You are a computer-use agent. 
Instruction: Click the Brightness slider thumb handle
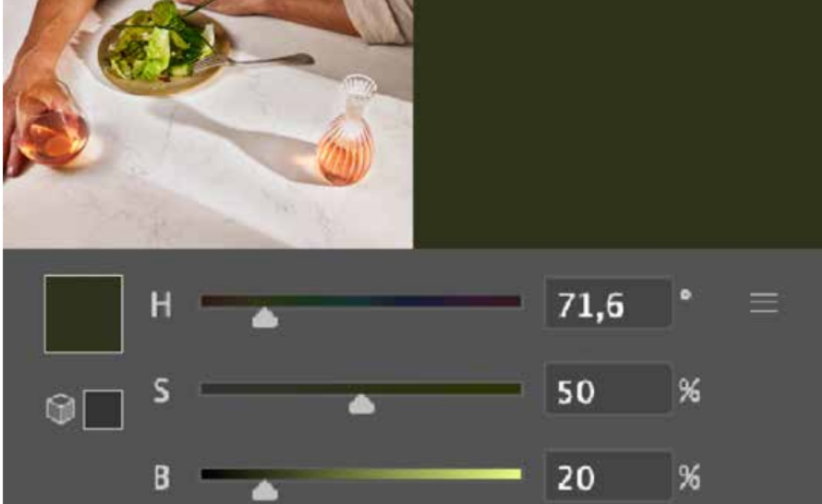click(264, 490)
